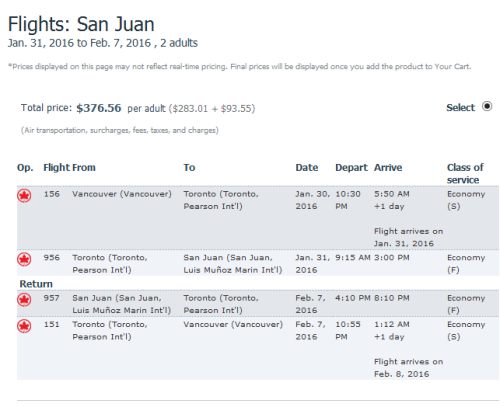Click the Class of service header

point(465,174)
